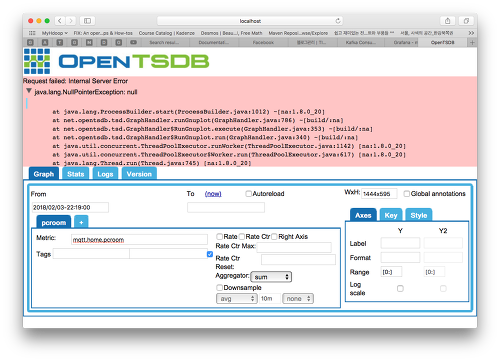Image resolution: width=500 pixels, height=361 pixels.
Task: Switch to the Search results browser tab
Action: [x=164, y=42]
